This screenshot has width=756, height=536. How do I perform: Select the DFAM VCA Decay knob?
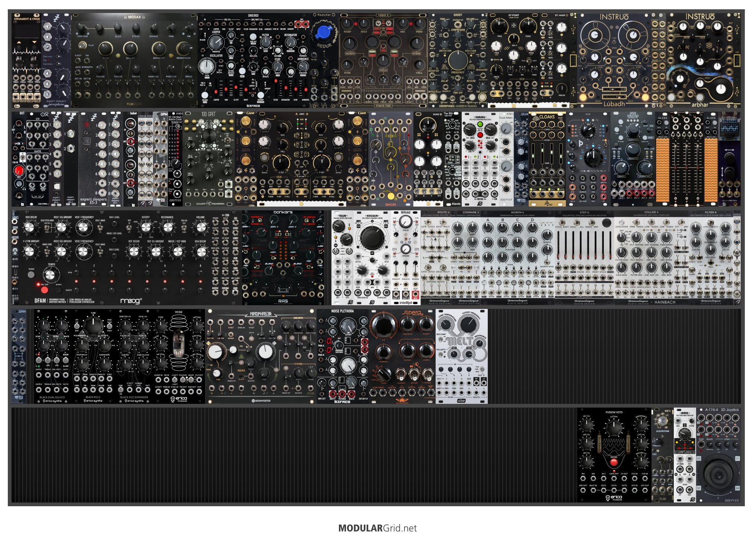pos(201,252)
